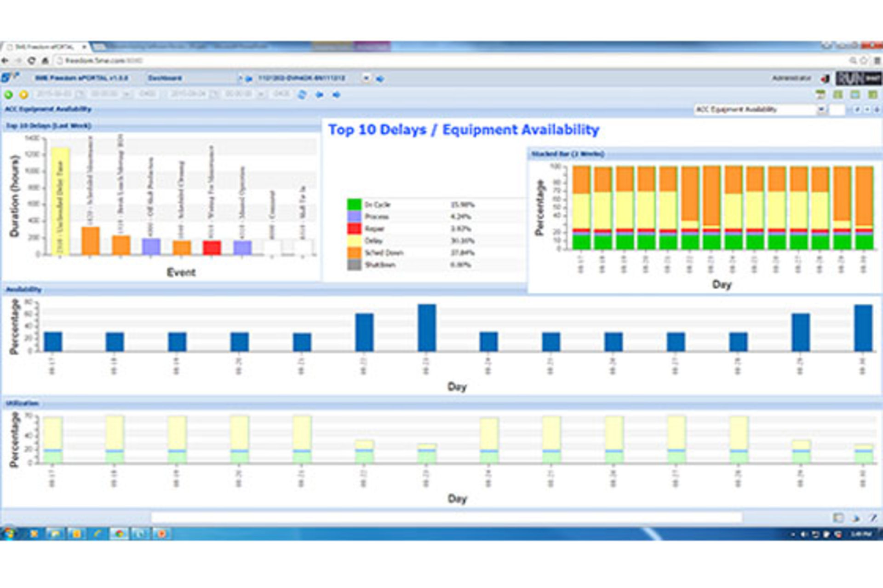Click the RUN logo button
Screen dimensions: 883x588
(858, 79)
